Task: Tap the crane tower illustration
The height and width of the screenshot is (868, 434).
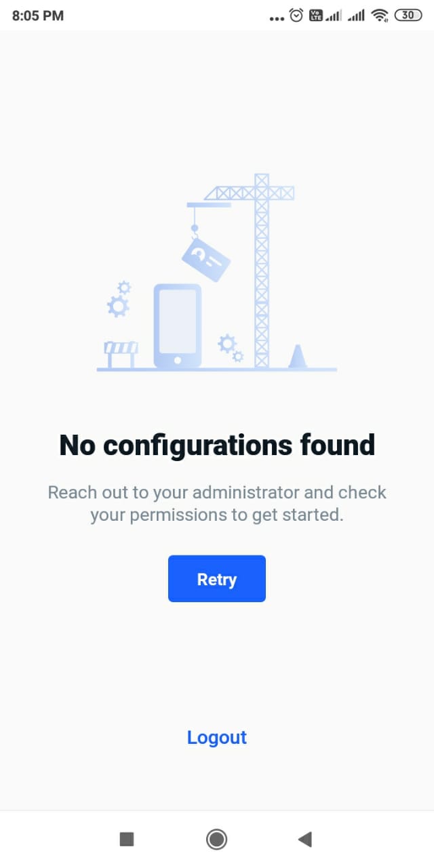Action: pyautogui.click(x=262, y=271)
